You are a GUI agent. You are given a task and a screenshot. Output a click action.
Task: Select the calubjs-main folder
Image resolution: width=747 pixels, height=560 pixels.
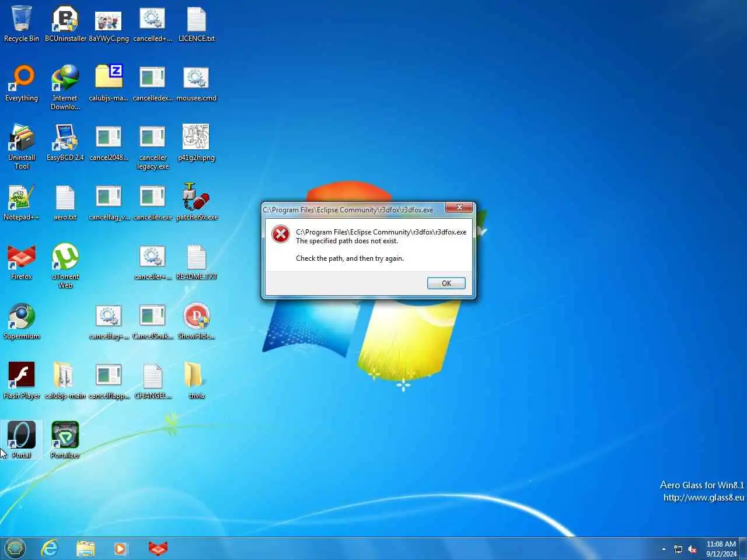(65, 381)
